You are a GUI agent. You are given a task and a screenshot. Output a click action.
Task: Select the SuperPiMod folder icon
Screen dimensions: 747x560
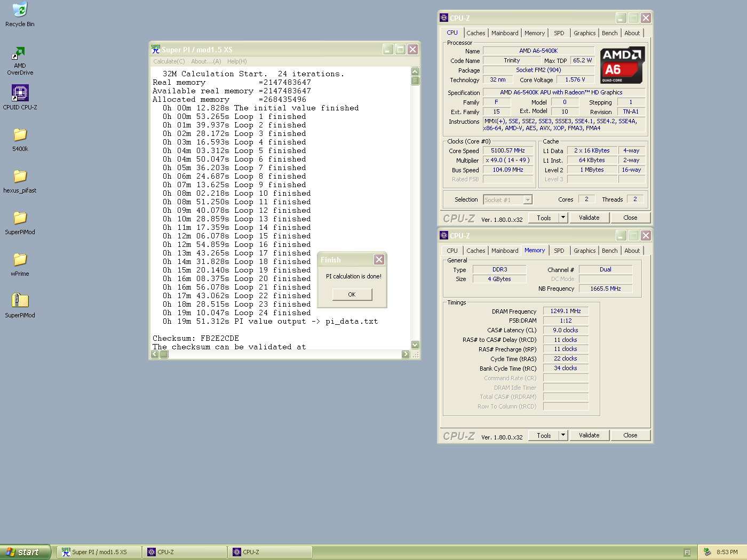click(20, 218)
